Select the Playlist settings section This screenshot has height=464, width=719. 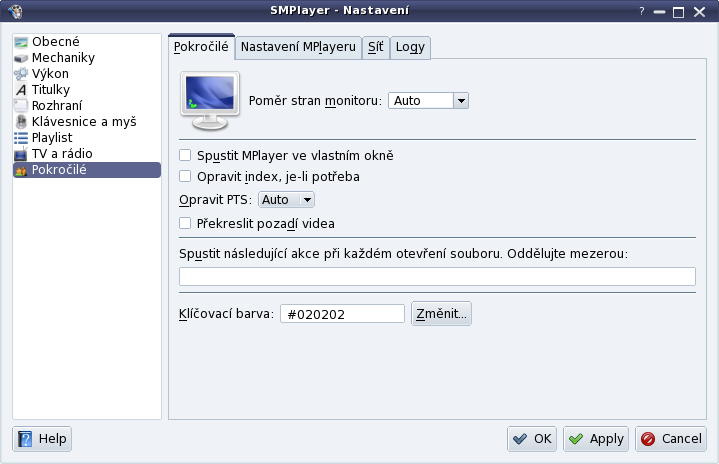pos(87,138)
